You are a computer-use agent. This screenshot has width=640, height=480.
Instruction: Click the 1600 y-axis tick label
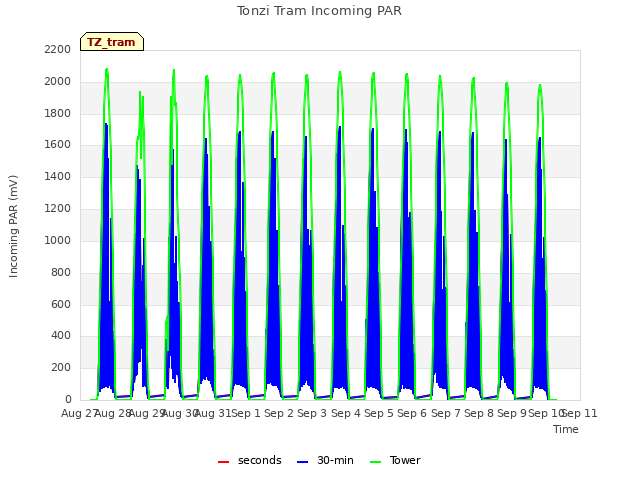58,145
